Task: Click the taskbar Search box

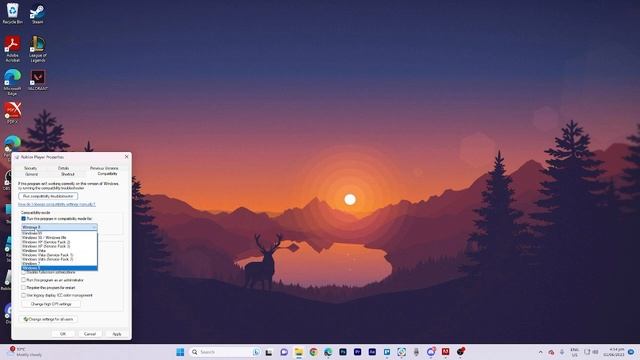Action: [x=225, y=352]
